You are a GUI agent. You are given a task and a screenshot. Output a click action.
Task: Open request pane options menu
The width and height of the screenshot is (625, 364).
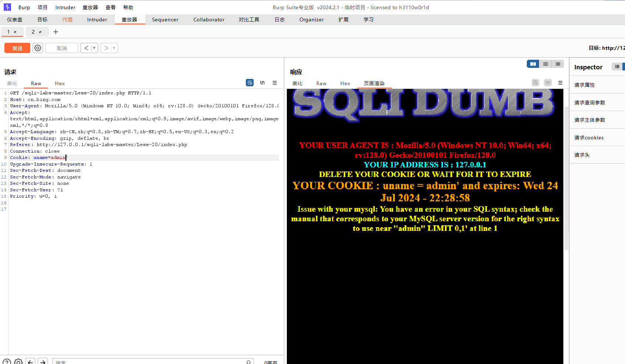(x=275, y=83)
